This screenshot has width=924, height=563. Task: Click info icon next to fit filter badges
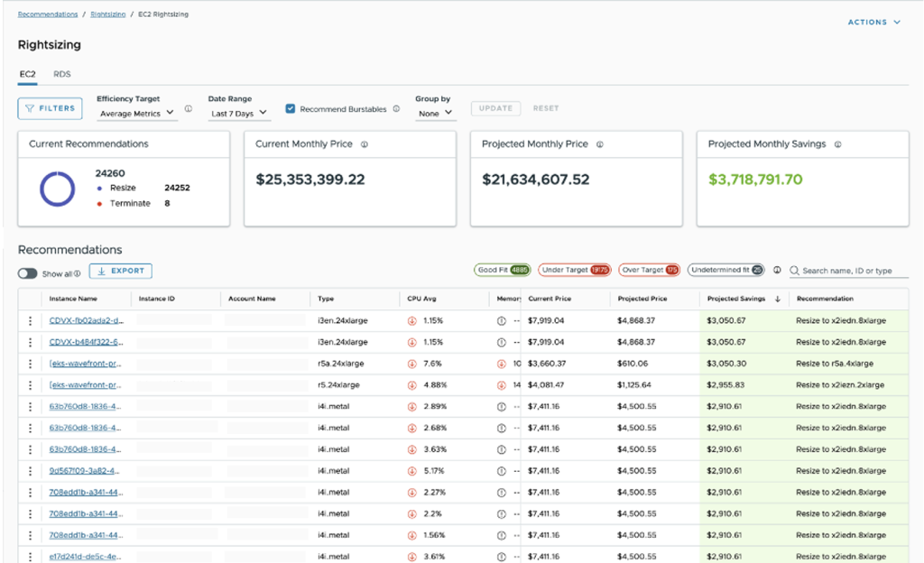click(777, 270)
